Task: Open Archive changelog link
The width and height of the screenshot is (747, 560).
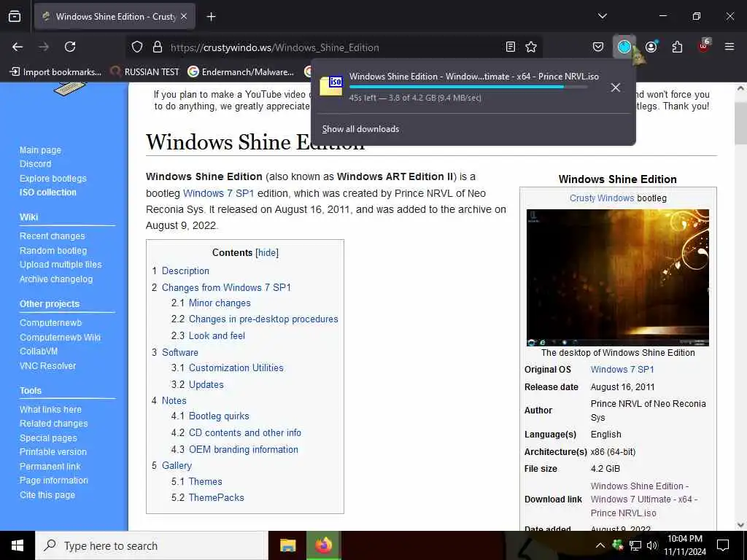Action: click(56, 279)
